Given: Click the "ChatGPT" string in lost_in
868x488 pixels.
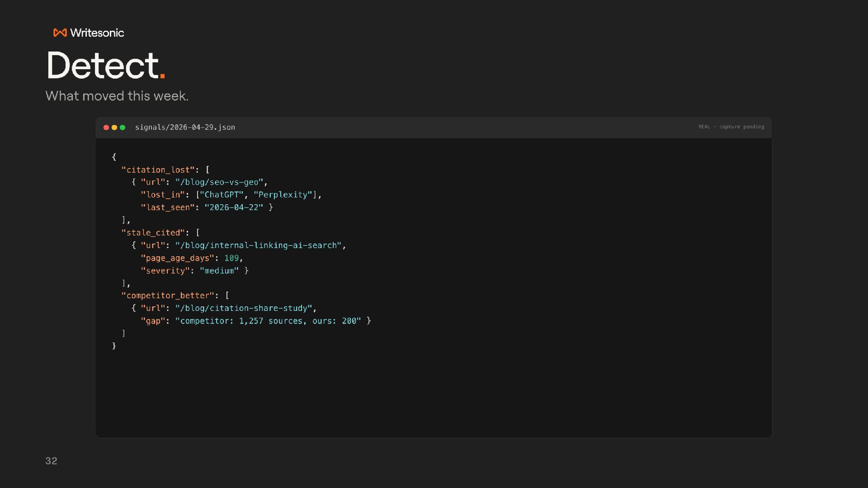Looking at the screenshot, I should pos(222,195).
